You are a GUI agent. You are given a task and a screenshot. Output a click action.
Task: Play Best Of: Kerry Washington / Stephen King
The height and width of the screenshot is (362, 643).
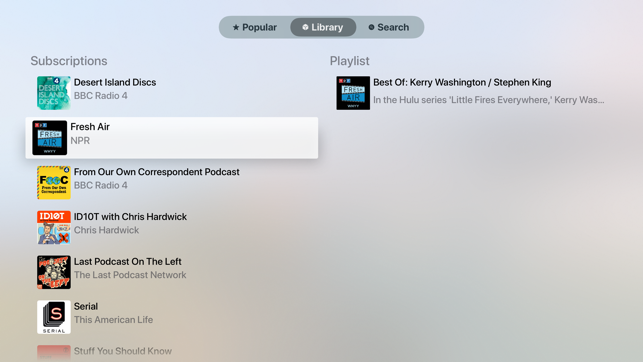462,82
